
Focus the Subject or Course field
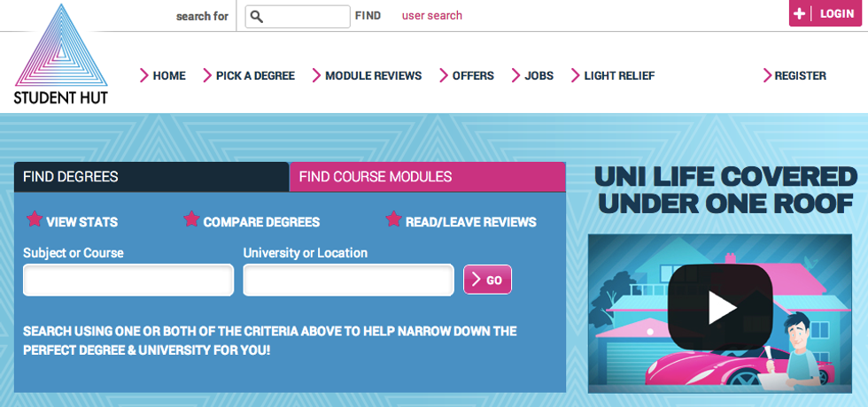[x=128, y=280]
